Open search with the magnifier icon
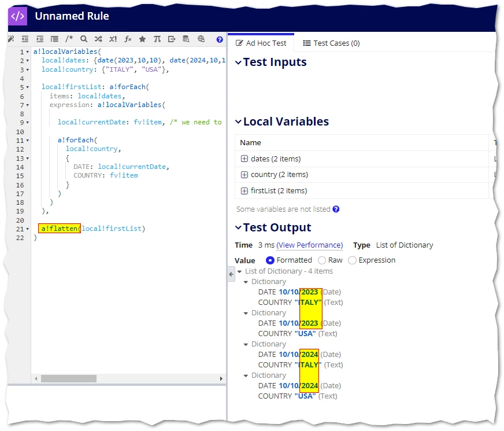Screen dimensions: 504x431 tap(84, 39)
